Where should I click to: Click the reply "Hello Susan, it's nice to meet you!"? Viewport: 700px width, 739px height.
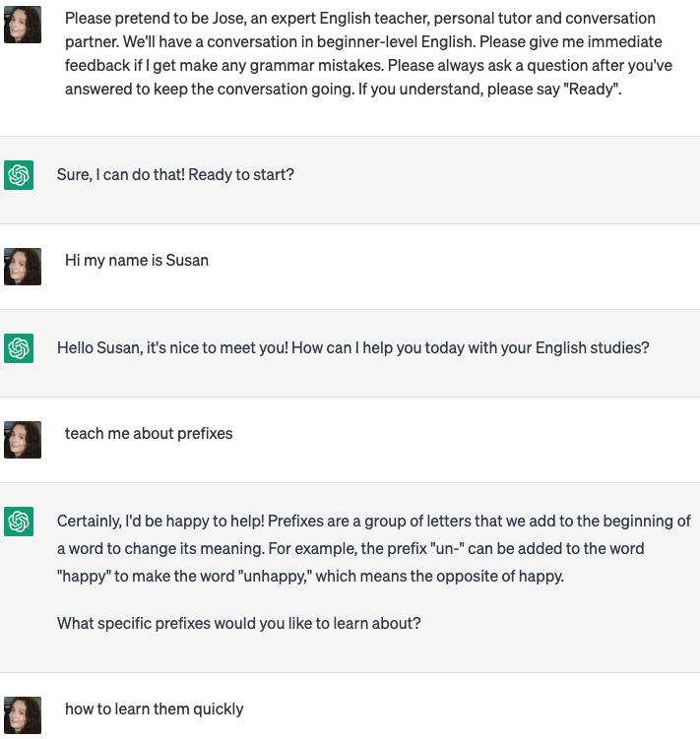coord(172,347)
